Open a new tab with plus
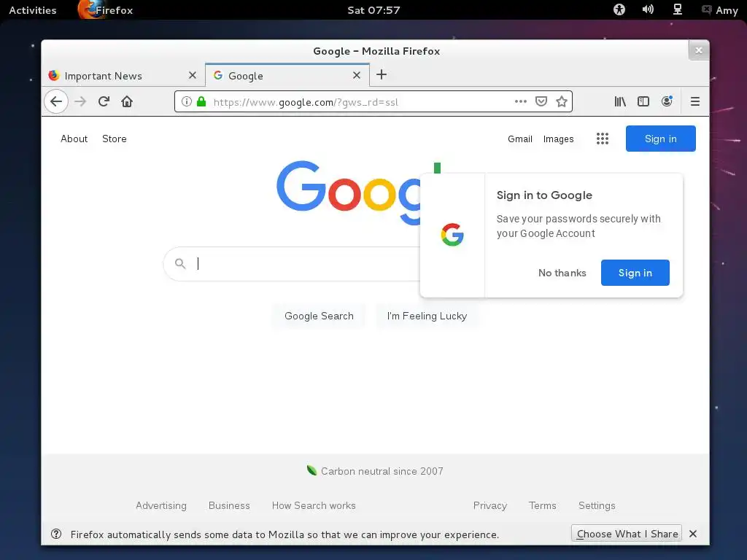The height and width of the screenshot is (560, 747). click(382, 74)
